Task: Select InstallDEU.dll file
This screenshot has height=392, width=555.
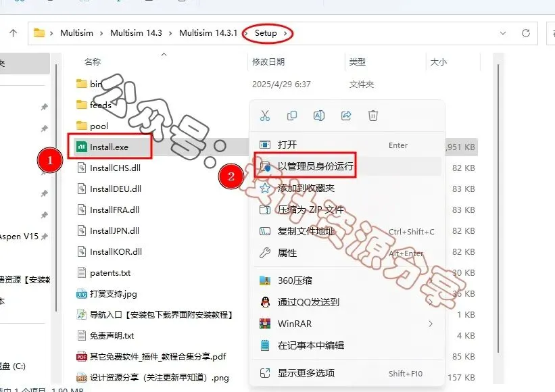Action: [109, 189]
